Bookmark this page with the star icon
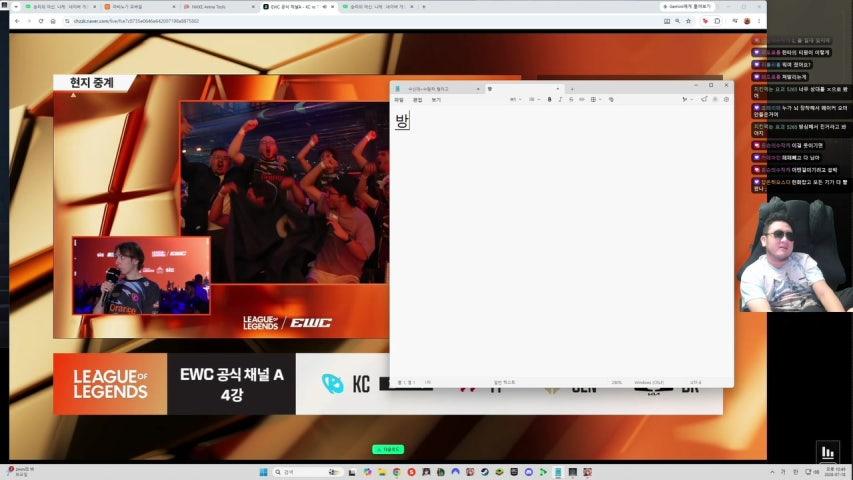 click(688, 21)
